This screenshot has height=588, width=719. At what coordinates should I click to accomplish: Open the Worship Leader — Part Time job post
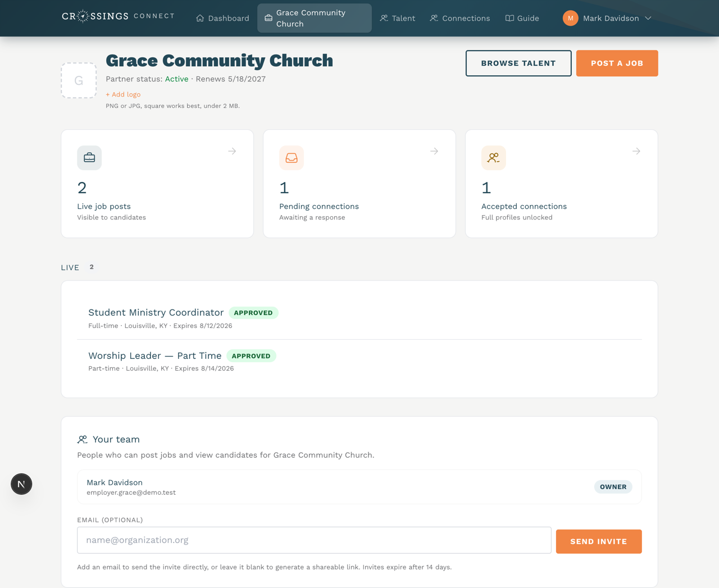coord(154,355)
